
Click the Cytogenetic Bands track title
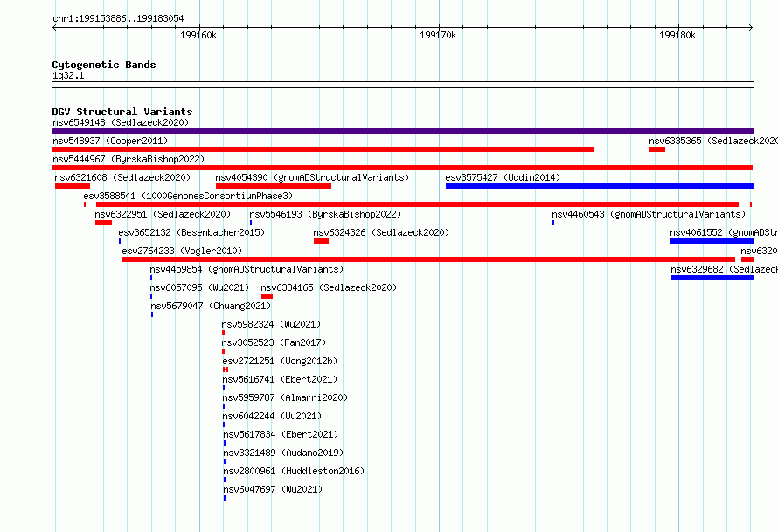click(x=104, y=65)
